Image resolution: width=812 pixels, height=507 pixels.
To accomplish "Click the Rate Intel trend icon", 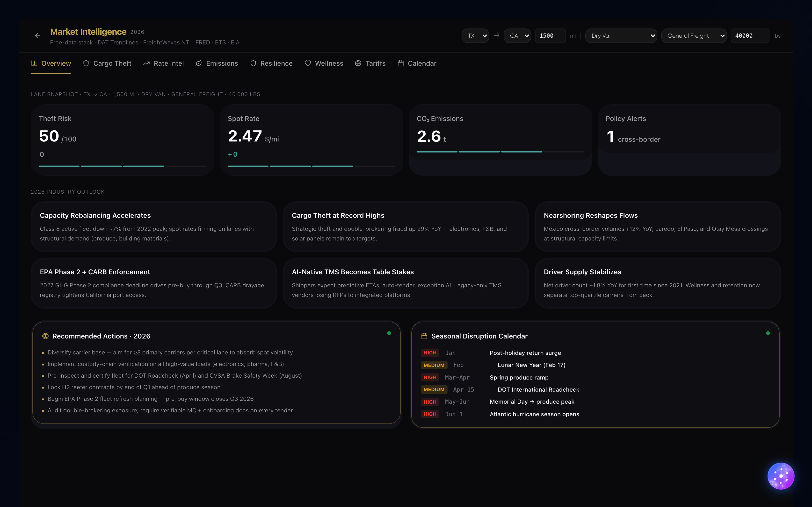I will point(146,63).
